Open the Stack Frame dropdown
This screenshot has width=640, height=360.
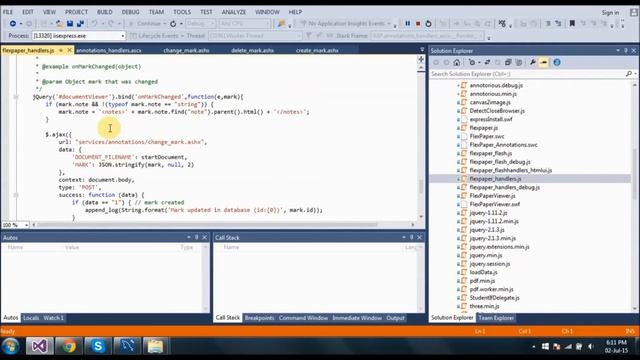pos(427,36)
